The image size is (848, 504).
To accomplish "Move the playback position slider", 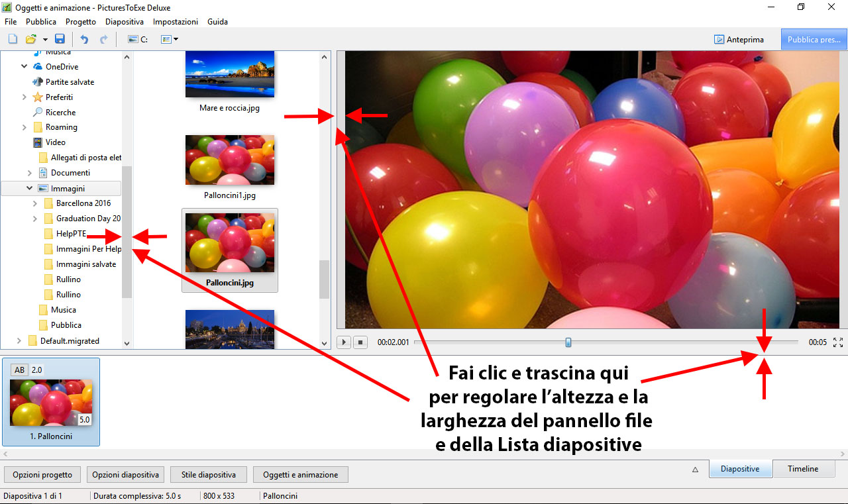I will pos(568,342).
